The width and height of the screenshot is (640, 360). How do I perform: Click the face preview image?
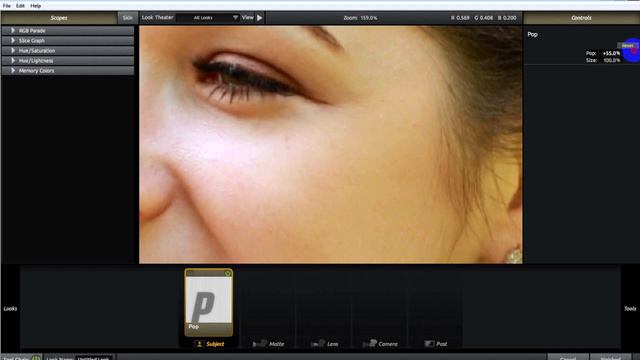tap(331, 144)
